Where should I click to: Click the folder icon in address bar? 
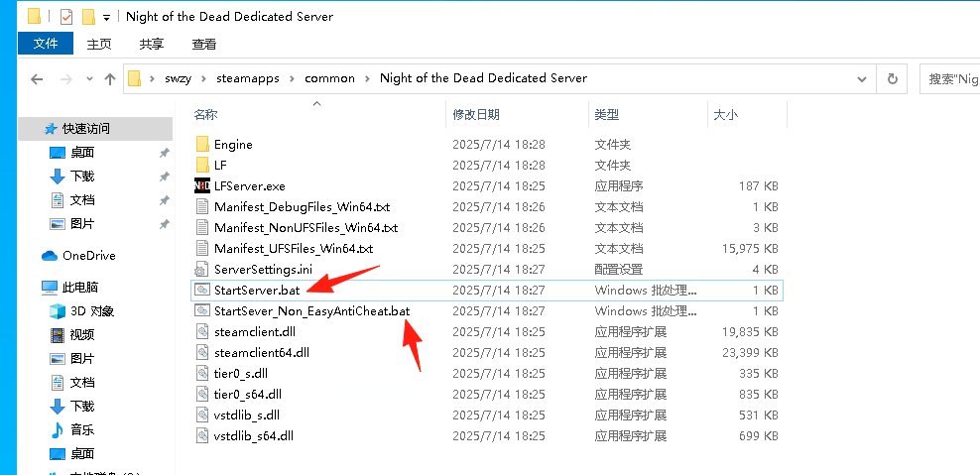134,78
